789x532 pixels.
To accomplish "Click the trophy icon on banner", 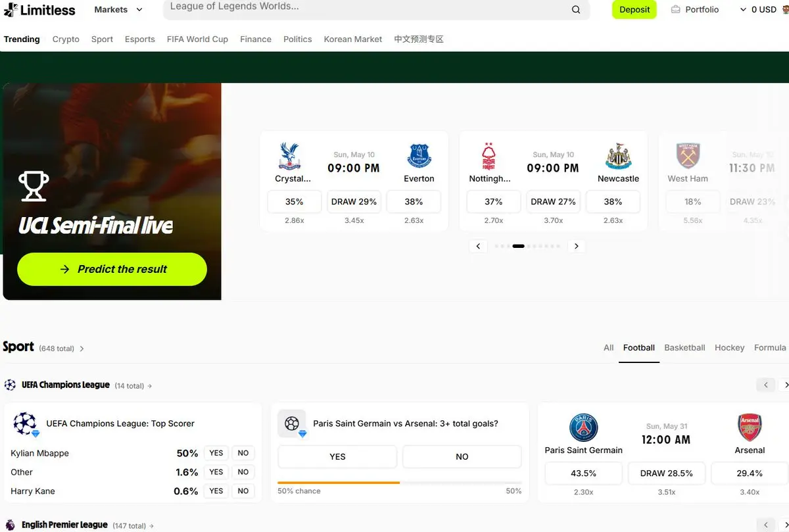I will point(34,186).
